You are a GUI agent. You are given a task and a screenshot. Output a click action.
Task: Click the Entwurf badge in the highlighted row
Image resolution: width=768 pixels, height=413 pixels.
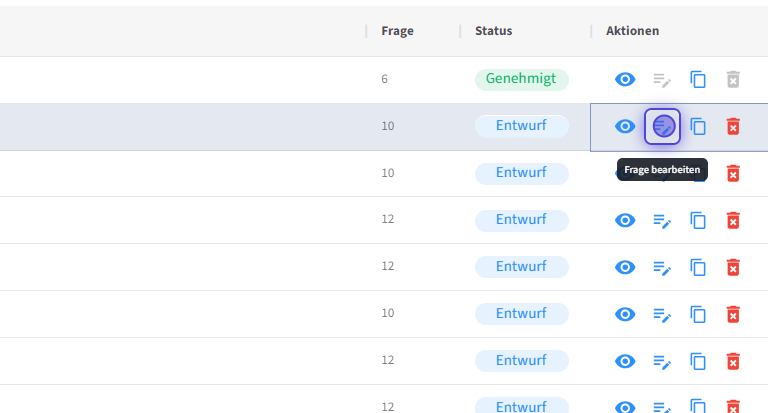[521, 126]
